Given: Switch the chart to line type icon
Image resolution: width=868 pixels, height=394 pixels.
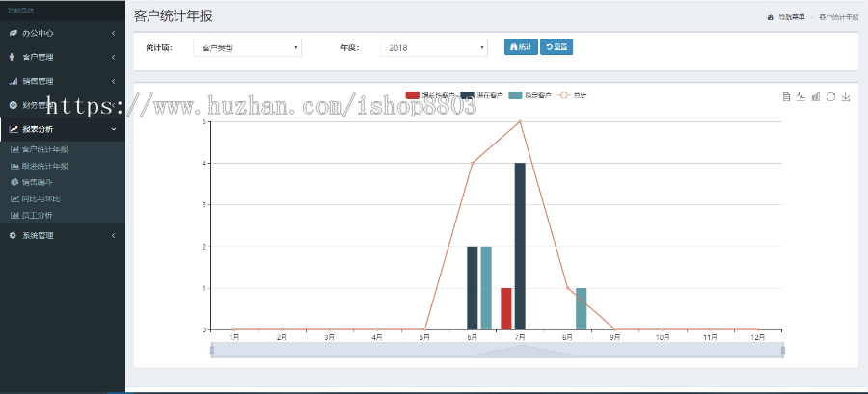Looking at the screenshot, I should pos(800,96).
